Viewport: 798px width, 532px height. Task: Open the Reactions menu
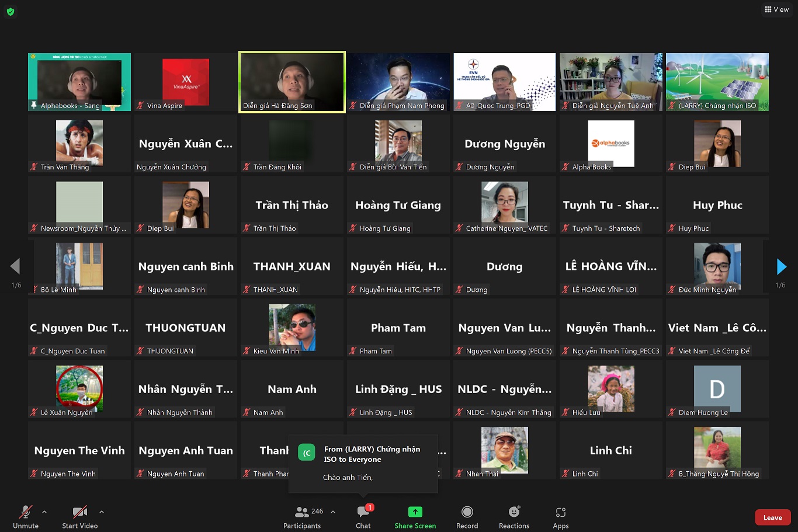pyautogui.click(x=514, y=516)
